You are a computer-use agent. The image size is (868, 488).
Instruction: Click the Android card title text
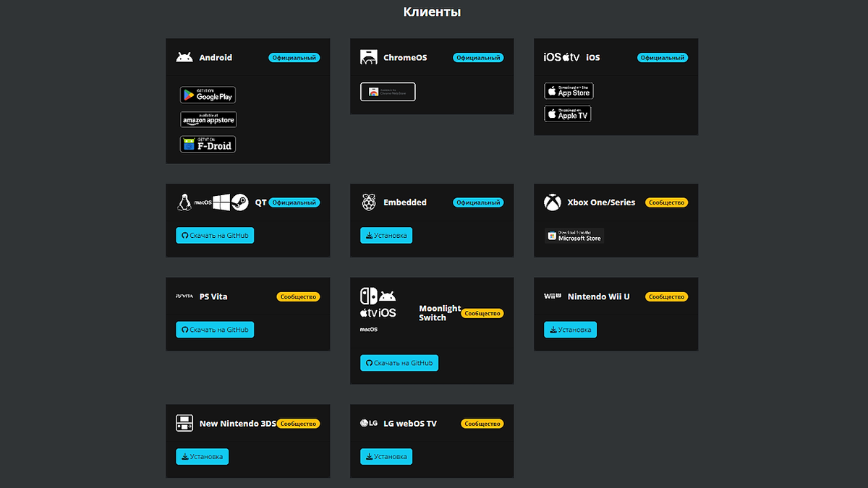click(x=216, y=57)
